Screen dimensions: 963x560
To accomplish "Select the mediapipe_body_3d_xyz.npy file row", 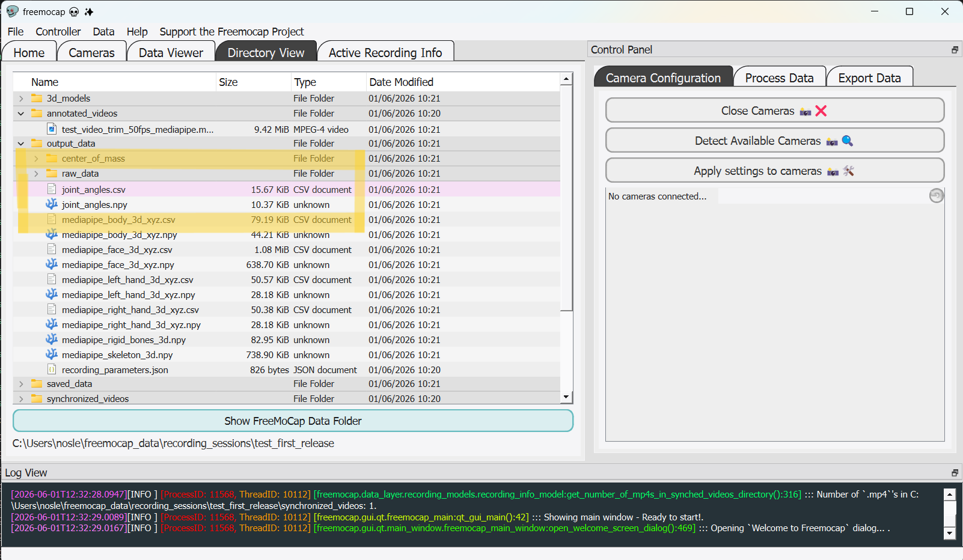I will coord(287,234).
